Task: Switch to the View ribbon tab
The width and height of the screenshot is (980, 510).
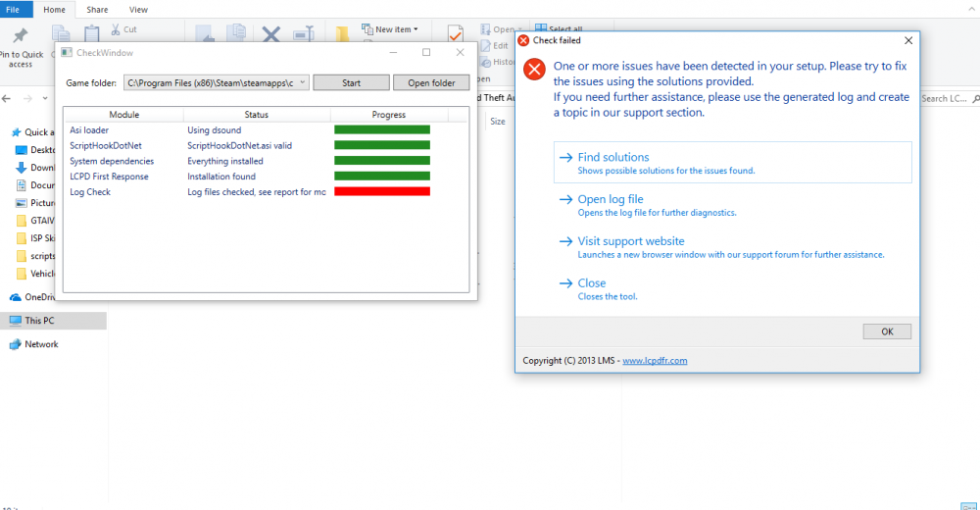Action: pyautogui.click(x=138, y=10)
